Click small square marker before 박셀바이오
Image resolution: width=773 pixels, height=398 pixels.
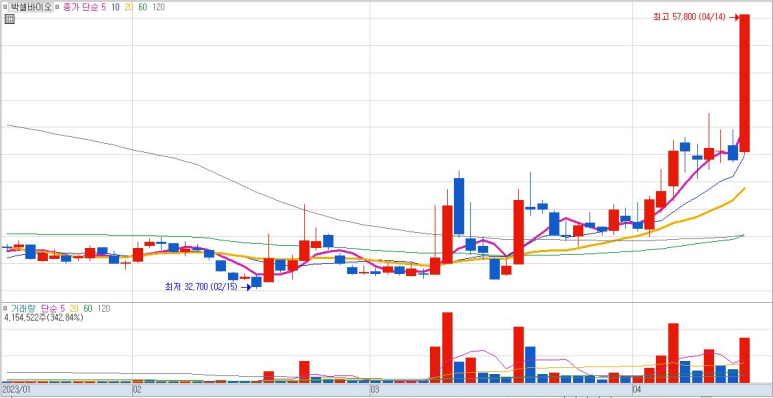5,7
